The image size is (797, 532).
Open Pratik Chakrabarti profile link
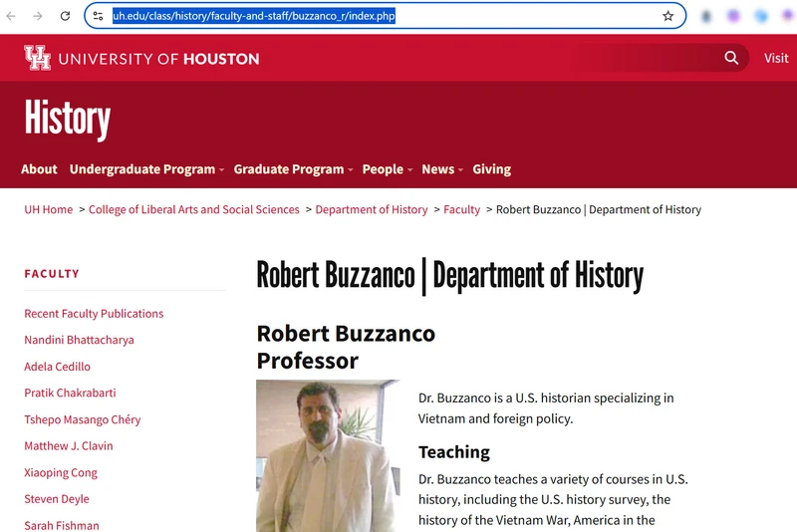coord(70,393)
